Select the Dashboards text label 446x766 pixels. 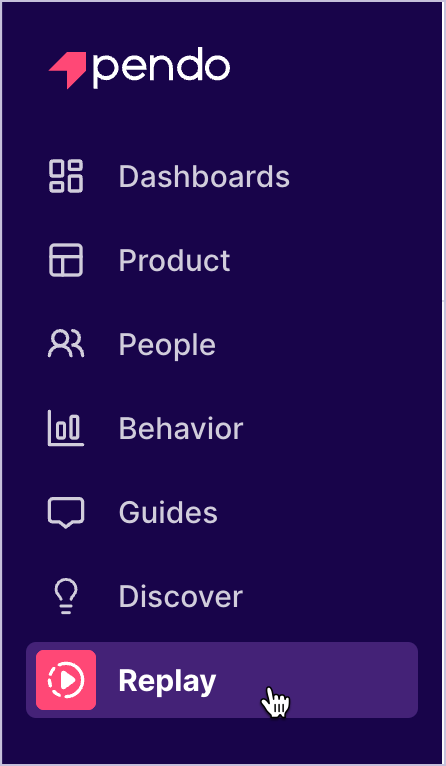tap(204, 176)
